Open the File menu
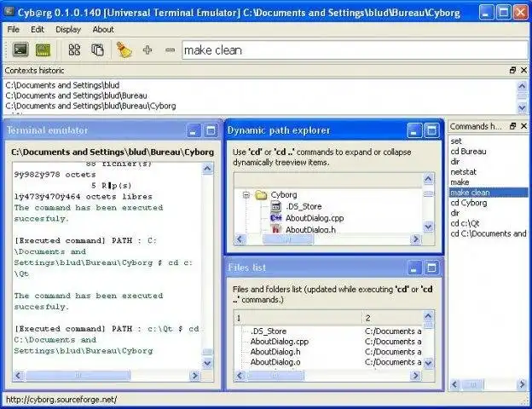532x409 pixels. click(14, 30)
